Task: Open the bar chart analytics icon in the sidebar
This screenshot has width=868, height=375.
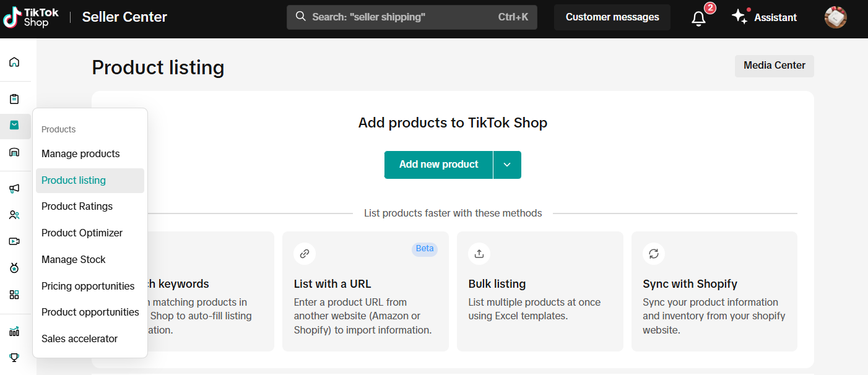Action: (x=14, y=332)
